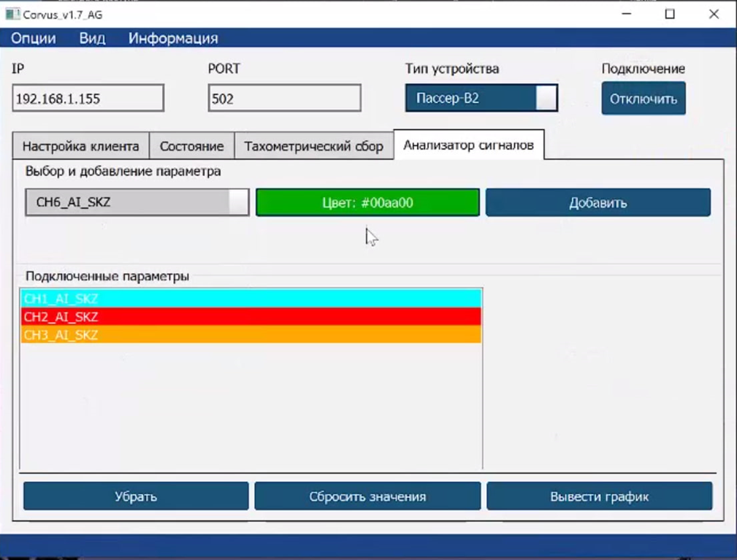Select the Анализатор сигналов tab

pos(468,145)
